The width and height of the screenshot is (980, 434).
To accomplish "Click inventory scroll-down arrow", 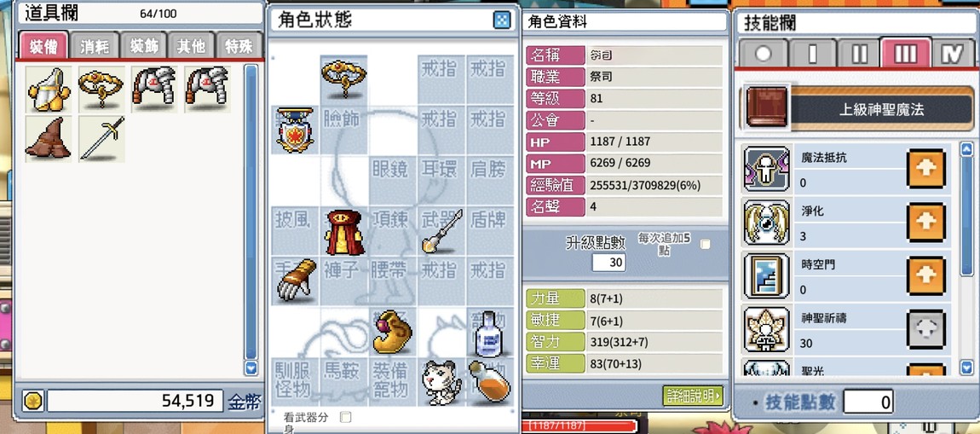I will click(251, 368).
